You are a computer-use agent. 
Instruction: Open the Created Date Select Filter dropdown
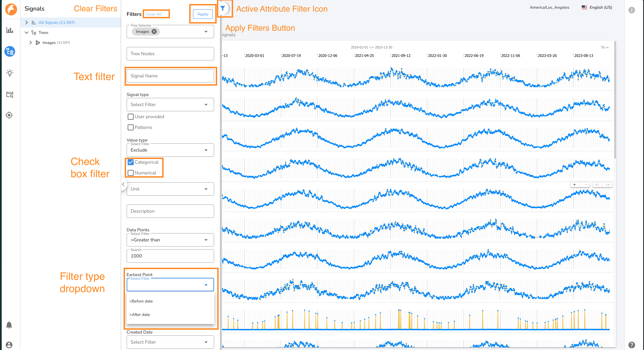(170, 342)
